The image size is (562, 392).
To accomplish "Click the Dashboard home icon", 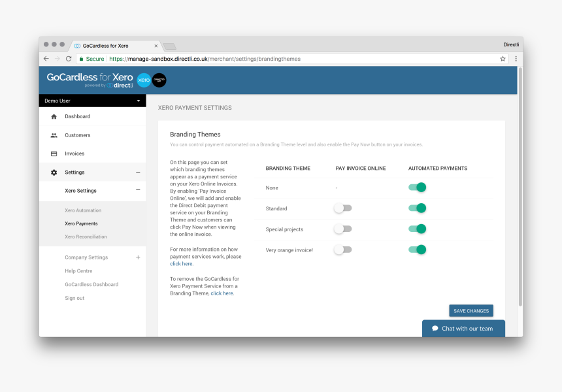I will click(x=54, y=117).
